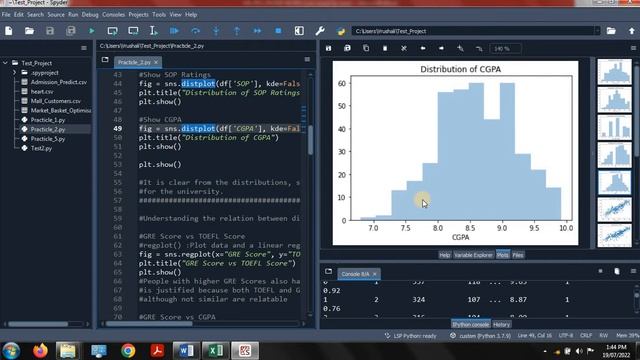The image size is (640, 360).
Task: Run the file with the green play icon
Action: point(91,31)
